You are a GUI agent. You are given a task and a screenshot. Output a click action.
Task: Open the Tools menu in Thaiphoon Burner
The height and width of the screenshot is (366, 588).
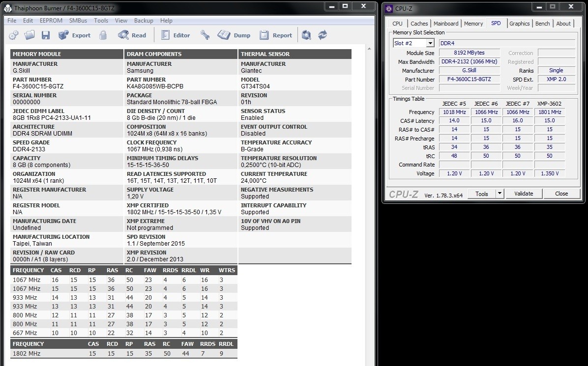pyautogui.click(x=101, y=21)
